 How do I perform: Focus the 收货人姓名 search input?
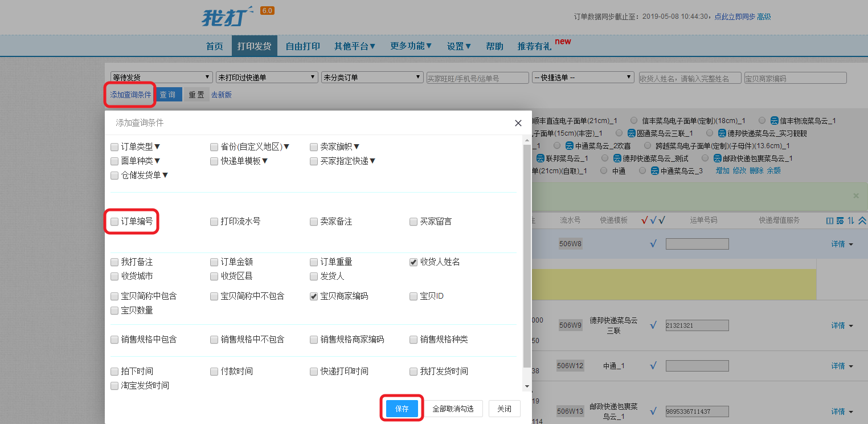[690, 78]
